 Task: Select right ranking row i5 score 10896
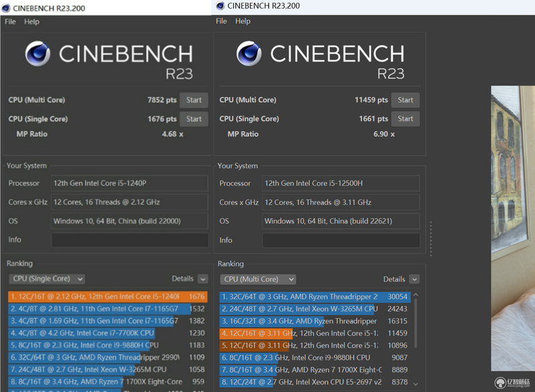pos(315,346)
